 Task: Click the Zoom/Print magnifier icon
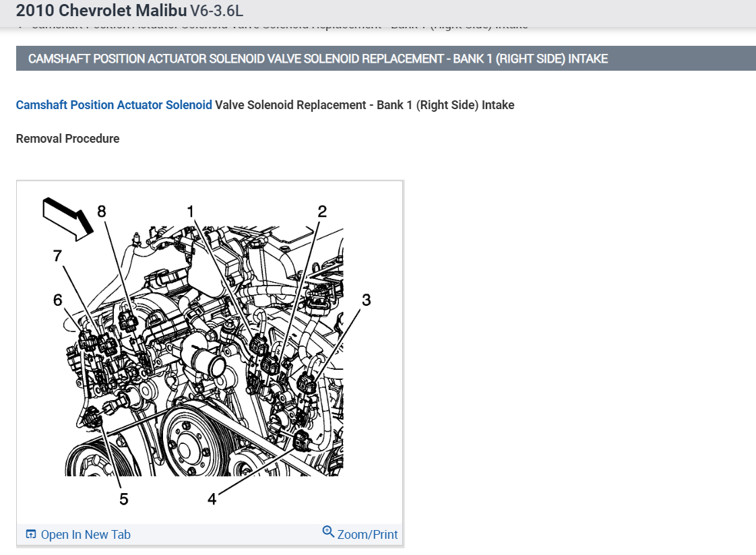(328, 532)
